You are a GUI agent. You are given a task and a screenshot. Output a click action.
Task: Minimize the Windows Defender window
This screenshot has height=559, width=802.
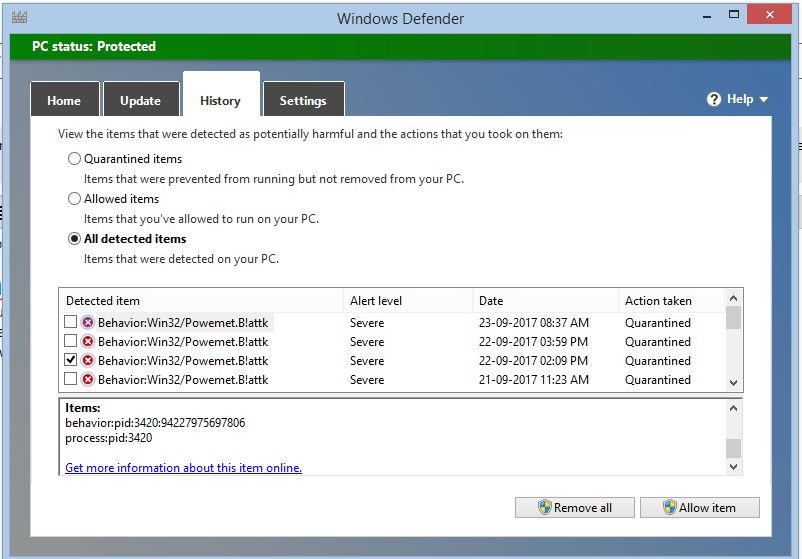tap(707, 15)
